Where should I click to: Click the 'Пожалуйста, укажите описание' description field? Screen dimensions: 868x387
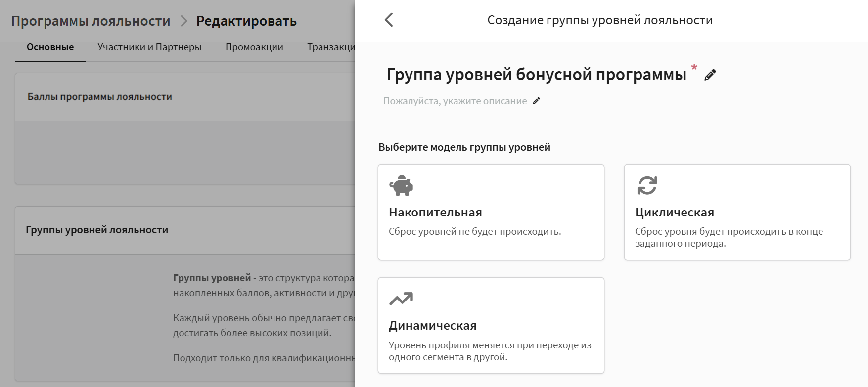(x=455, y=101)
